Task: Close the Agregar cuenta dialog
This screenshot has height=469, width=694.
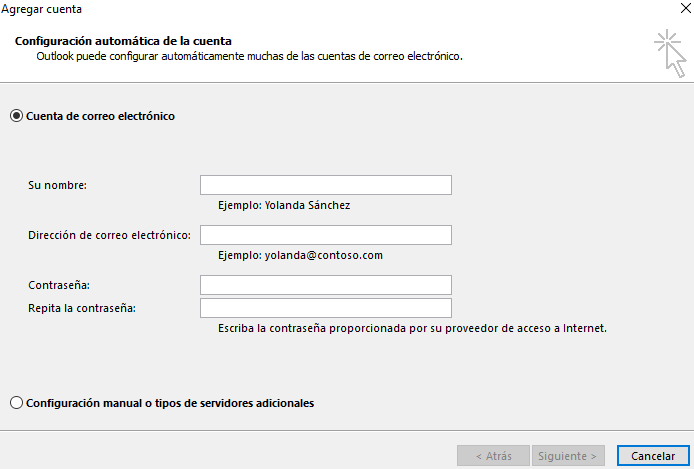Action: (x=686, y=8)
